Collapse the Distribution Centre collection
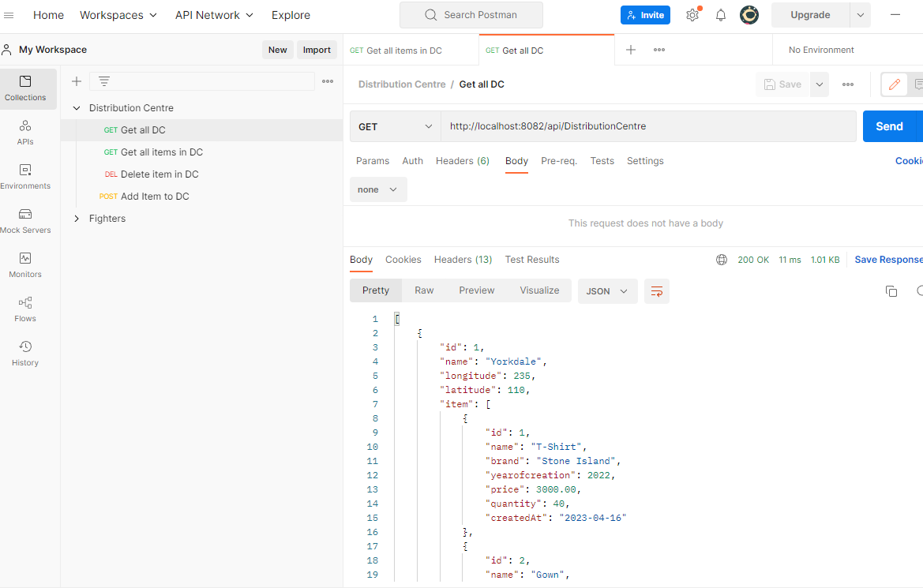 76,107
